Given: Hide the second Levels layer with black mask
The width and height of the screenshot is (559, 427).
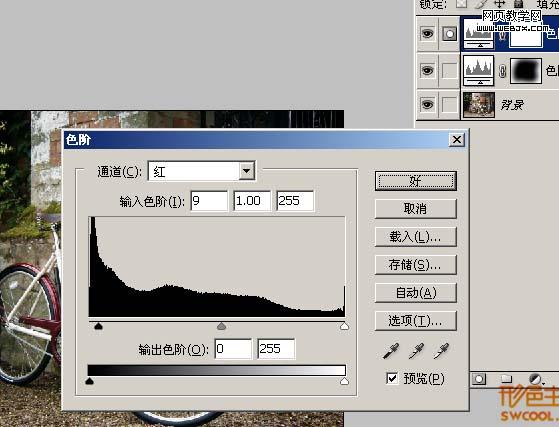Looking at the screenshot, I should 427,70.
